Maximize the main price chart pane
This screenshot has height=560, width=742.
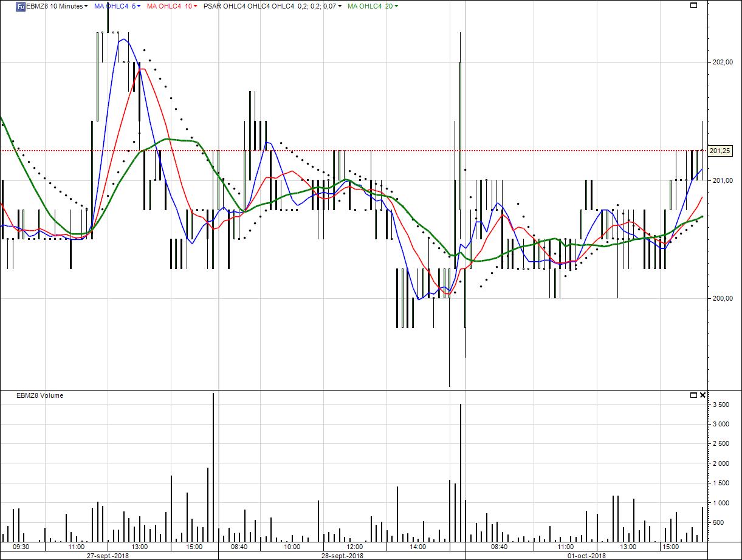click(694, 5)
